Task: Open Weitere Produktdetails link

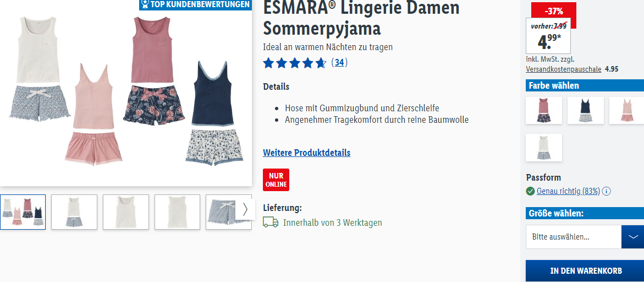Action: [x=306, y=153]
